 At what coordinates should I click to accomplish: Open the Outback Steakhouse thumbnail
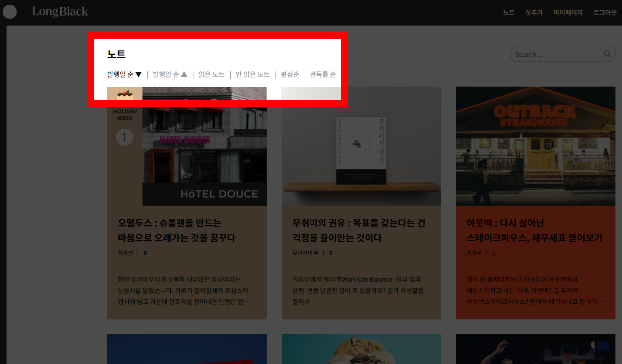pos(535,146)
